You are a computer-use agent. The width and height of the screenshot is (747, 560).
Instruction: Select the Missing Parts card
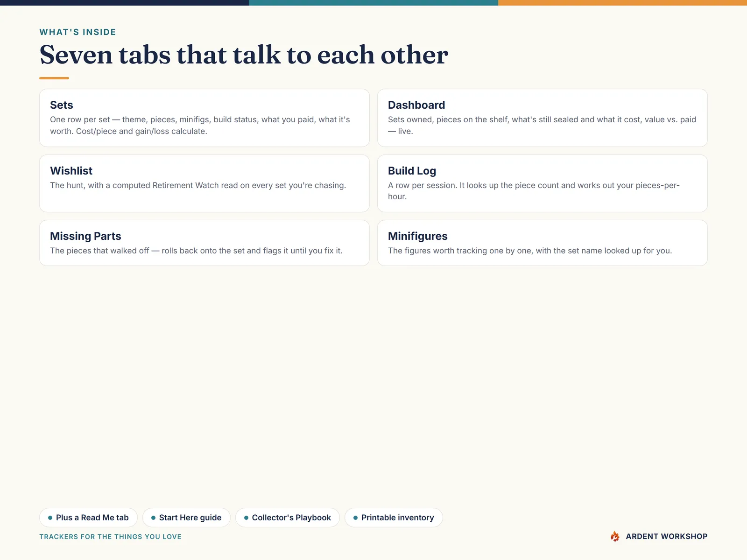(204, 243)
